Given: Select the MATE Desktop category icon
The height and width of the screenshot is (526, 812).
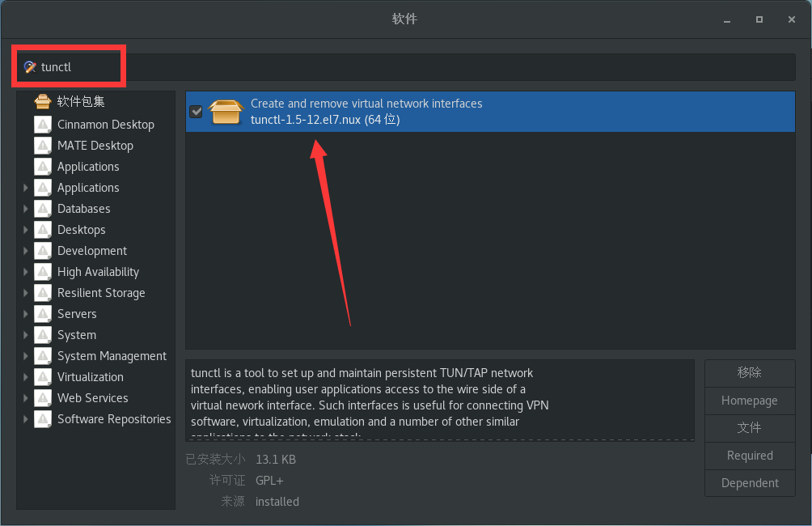Looking at the screenshot, I should point(42,146).
